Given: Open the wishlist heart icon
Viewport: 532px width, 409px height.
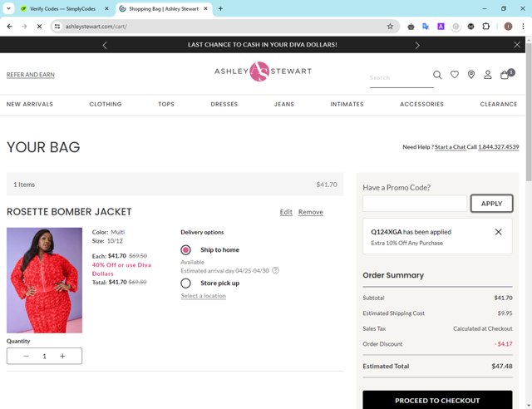Looking at the screenshot, I should coord(455,74).
